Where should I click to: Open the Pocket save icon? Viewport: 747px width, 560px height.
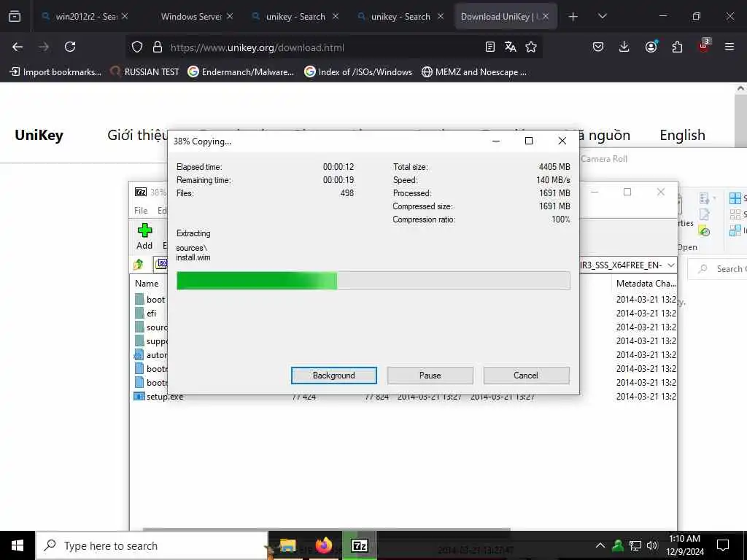(x=598, y=47)
